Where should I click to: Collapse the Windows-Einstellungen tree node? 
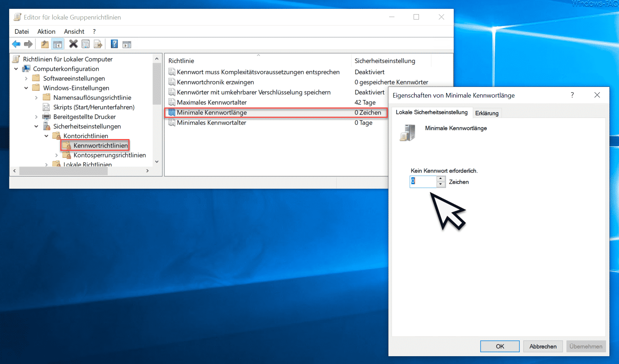tap(26, 88)
